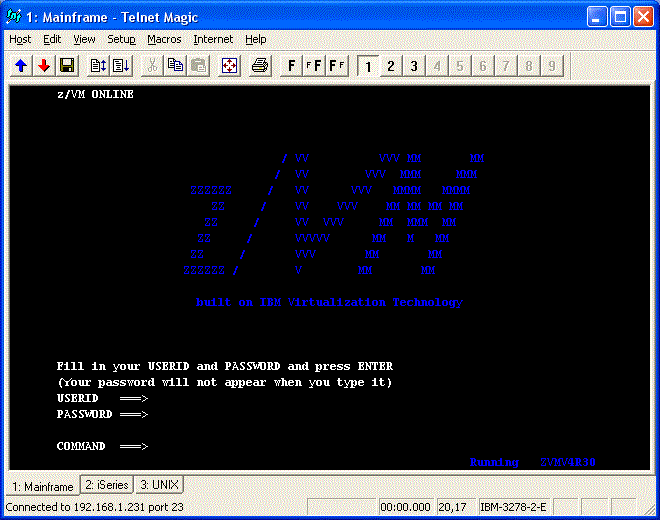Screen dimensions: 660x520
Task: Click the copy icon in toolbar
Action: coord(176,66)
